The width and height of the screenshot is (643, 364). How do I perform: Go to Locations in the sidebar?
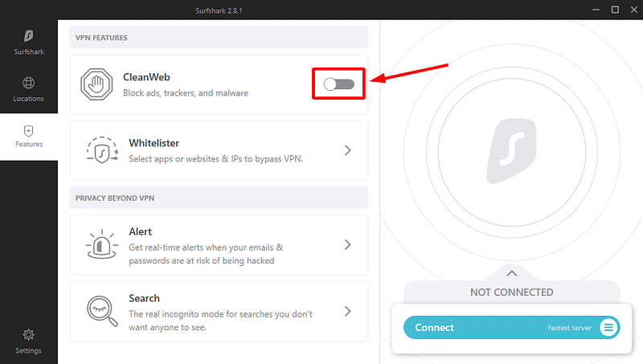(28, 89)
